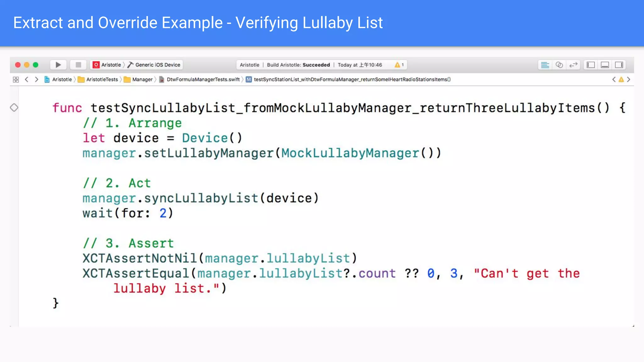Open the related items grid menu
The height and width of the screenshot is (362, 644).
click(16, 80)
